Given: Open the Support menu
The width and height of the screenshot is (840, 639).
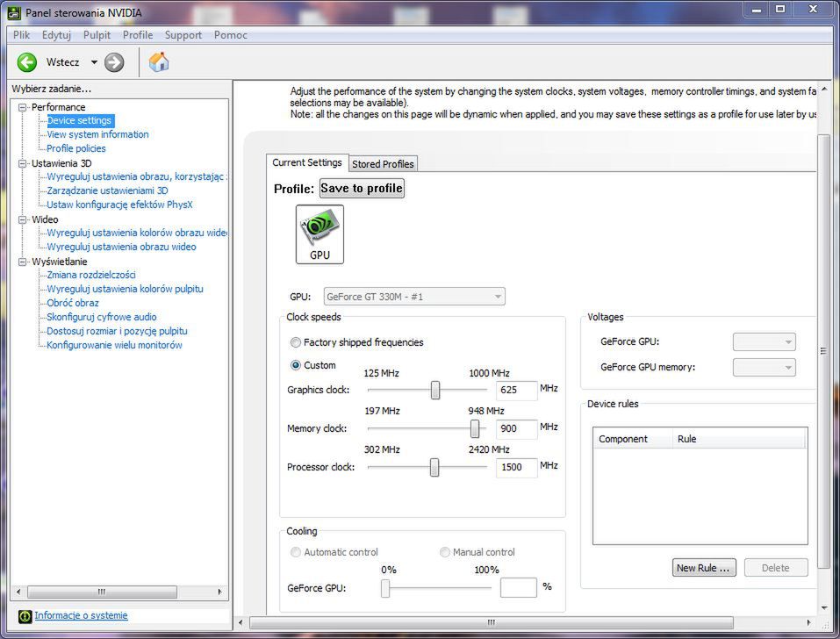Looking at the screenshot, I should pyautogui.click(x=183, y=35).
